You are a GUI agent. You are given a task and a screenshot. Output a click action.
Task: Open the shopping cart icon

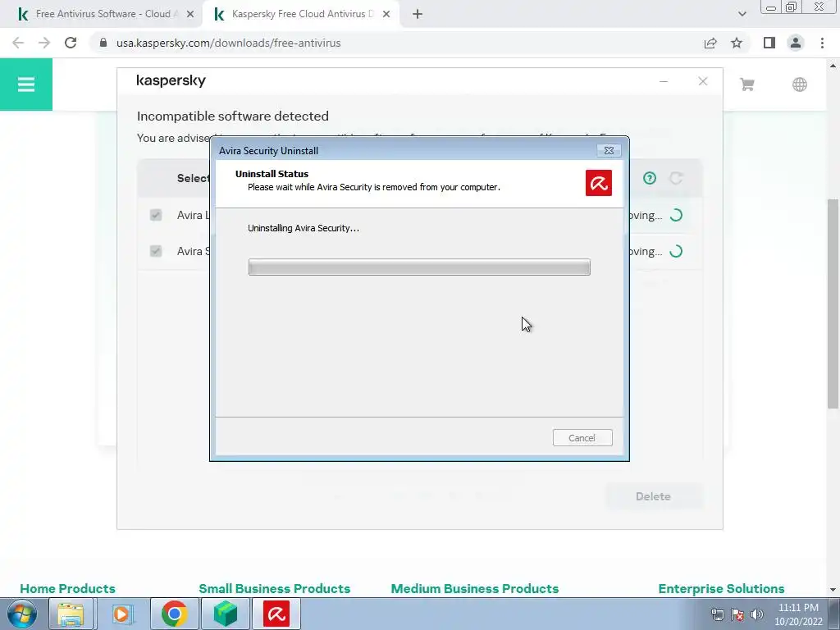tap(747, 84)
